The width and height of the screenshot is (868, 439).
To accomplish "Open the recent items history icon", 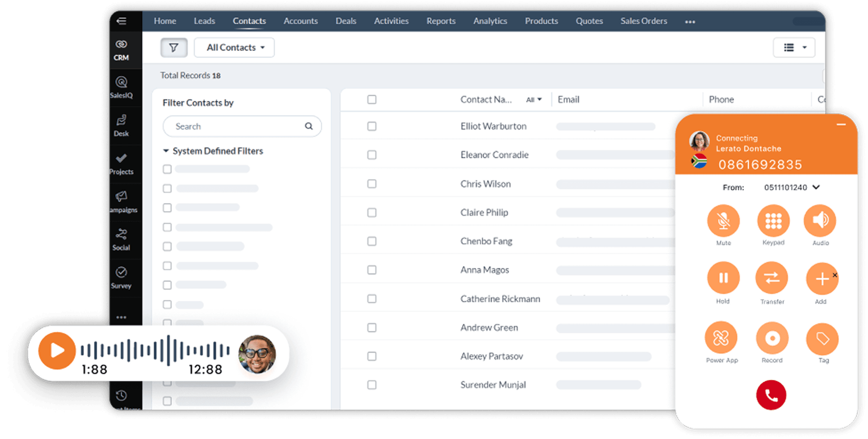I will pyautogui.click(x=121, y=396).
